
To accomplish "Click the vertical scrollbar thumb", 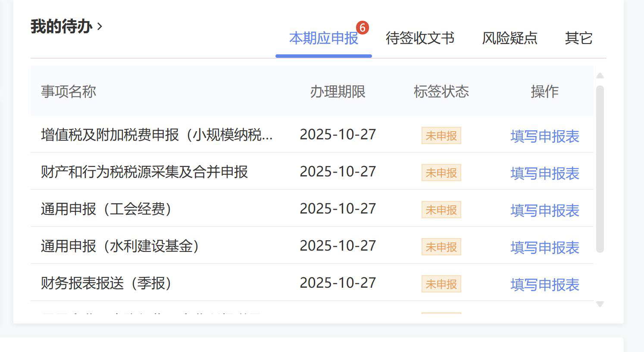I will tap(600, 168).
